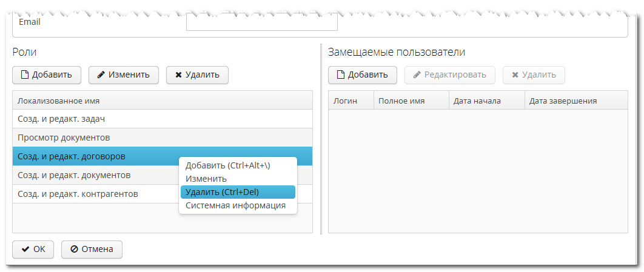This screenshot has width=644, height=272.
Task: Sort by the Логин column header
Action: point(346,101)
